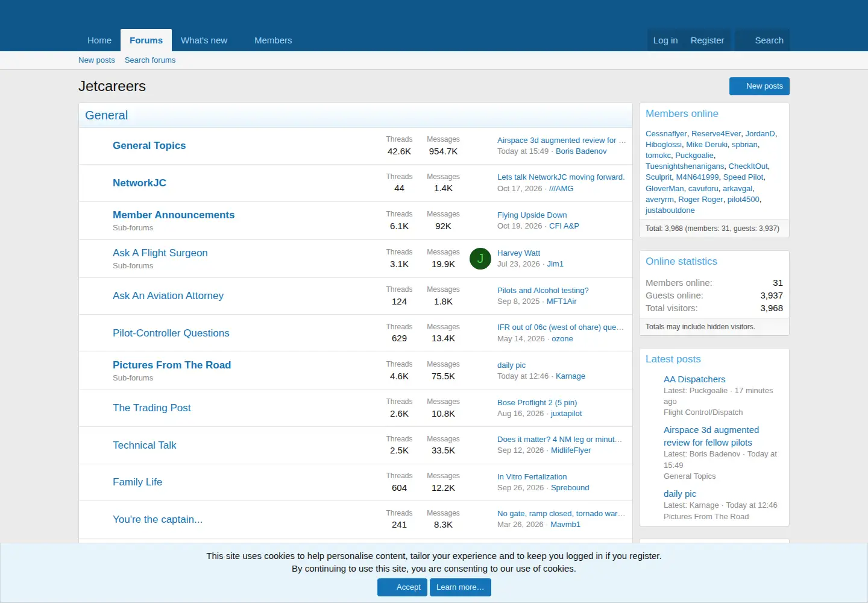Open Reserve4Ever's member profile
The image size is (868, 603).
[x=716, y=134]
